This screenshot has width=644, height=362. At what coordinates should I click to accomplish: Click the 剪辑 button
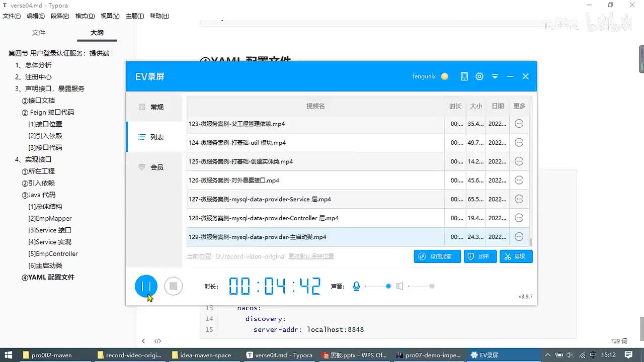[x=516, y=256]
